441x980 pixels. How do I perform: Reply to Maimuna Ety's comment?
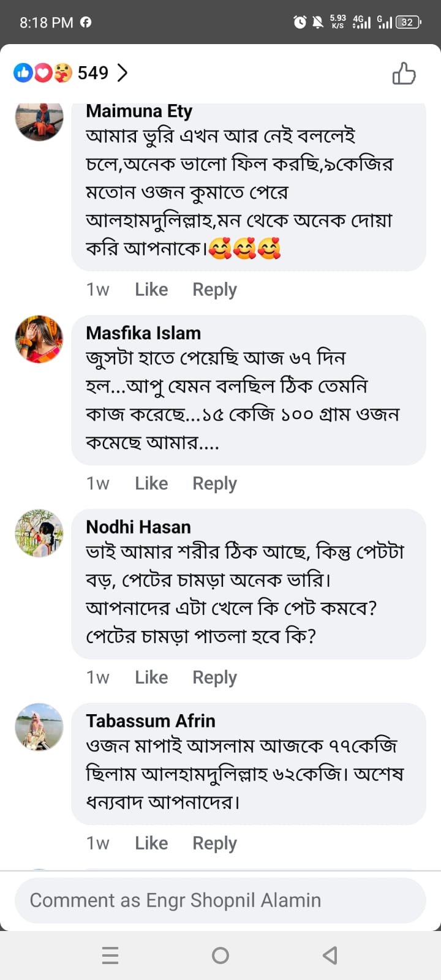(x=214, y=289)
